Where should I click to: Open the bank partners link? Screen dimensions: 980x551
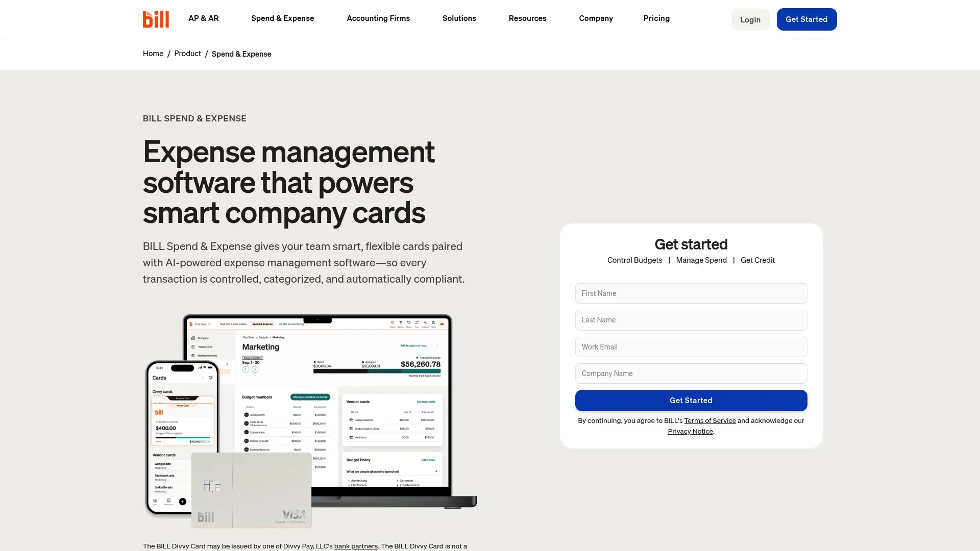point(356,546)
